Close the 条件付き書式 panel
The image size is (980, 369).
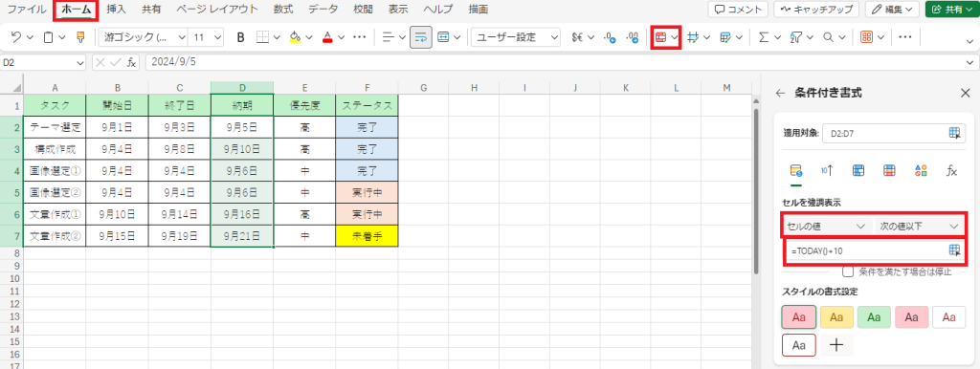[965, 93]
